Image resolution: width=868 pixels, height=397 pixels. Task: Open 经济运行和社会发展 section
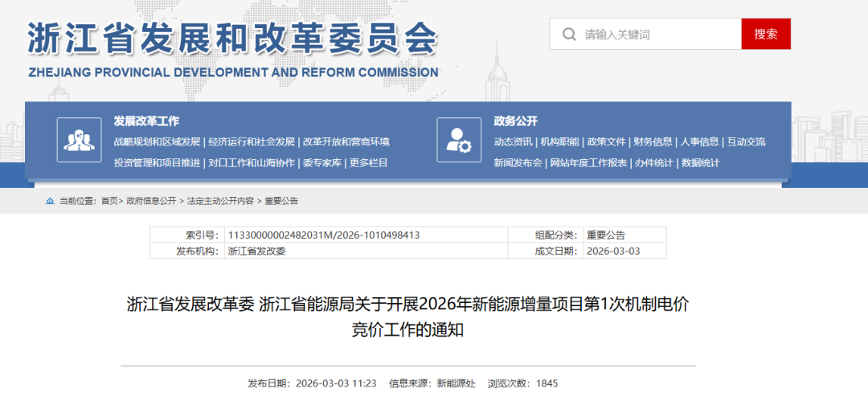point(251,141)
